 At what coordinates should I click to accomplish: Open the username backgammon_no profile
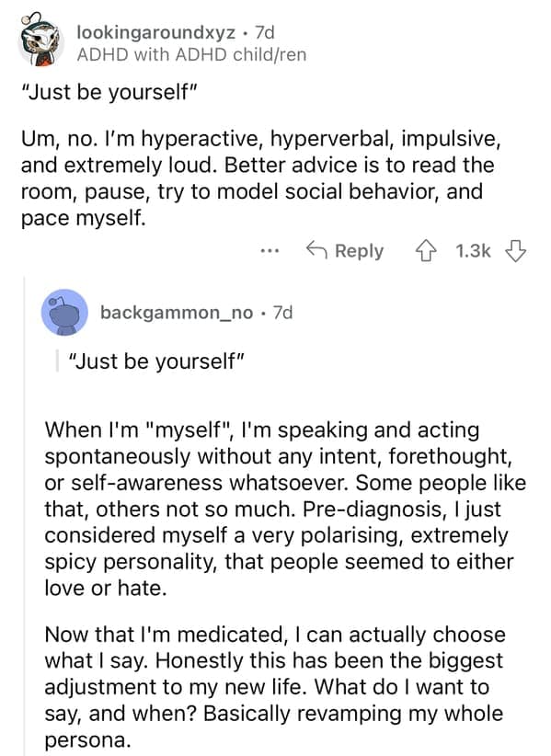pos(177,313)
